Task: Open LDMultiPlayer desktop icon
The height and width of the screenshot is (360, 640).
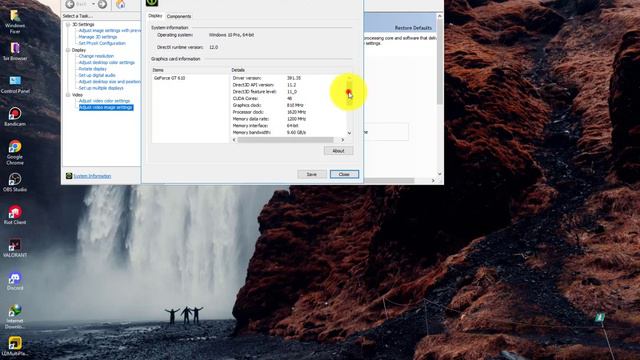Action: tap(15, 347)
